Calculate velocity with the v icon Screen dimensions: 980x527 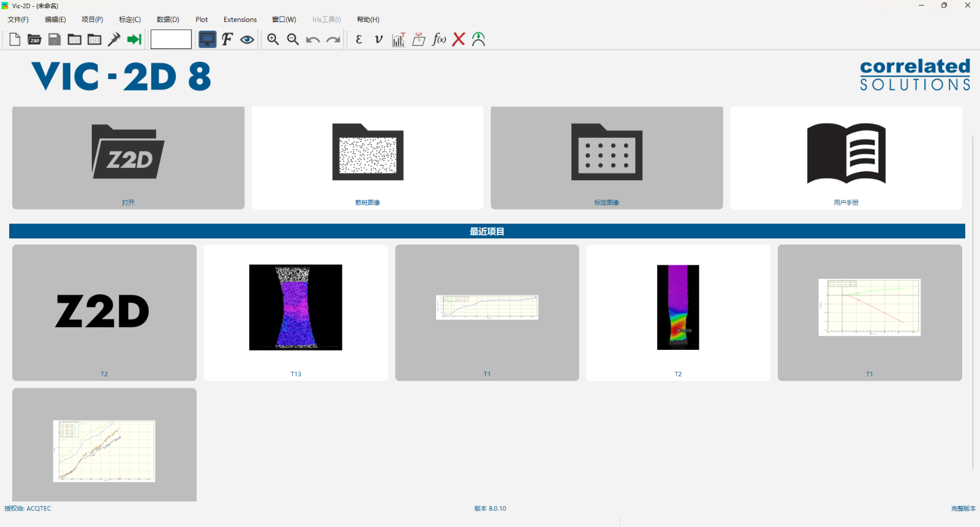(x=379, y=39)
